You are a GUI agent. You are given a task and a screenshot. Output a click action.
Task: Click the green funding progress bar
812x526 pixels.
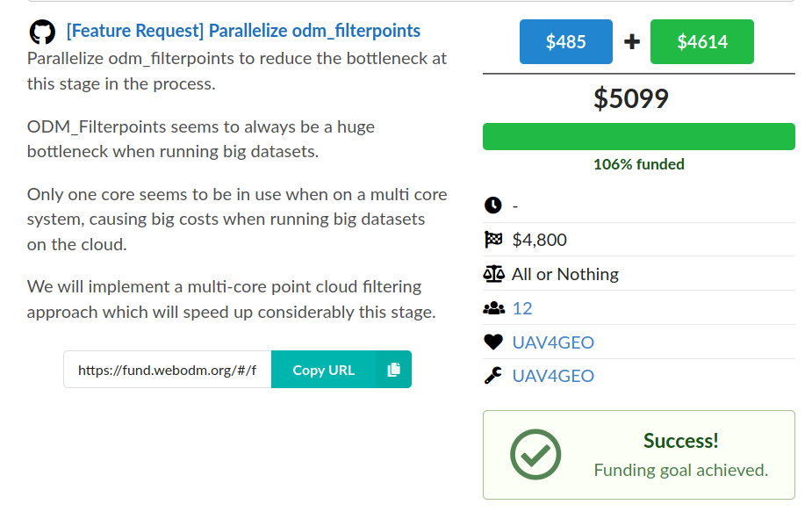click(x=639, y=137)
